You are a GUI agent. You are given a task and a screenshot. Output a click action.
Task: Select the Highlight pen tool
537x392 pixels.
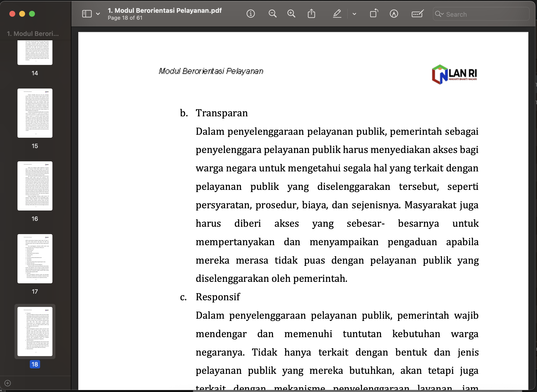pyautogui.click(x=337, y=14)
